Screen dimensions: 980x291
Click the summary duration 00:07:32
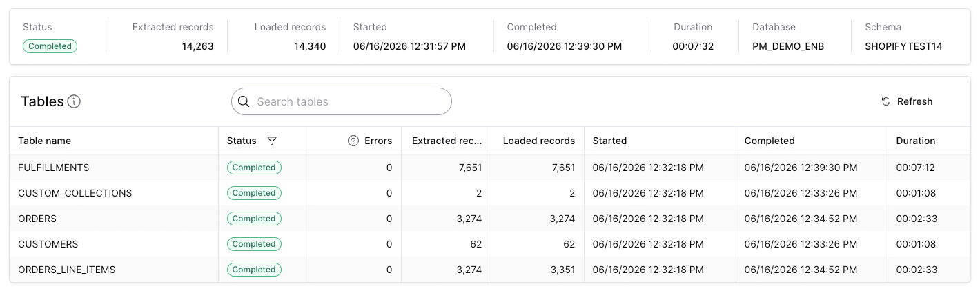pos(693,46)
